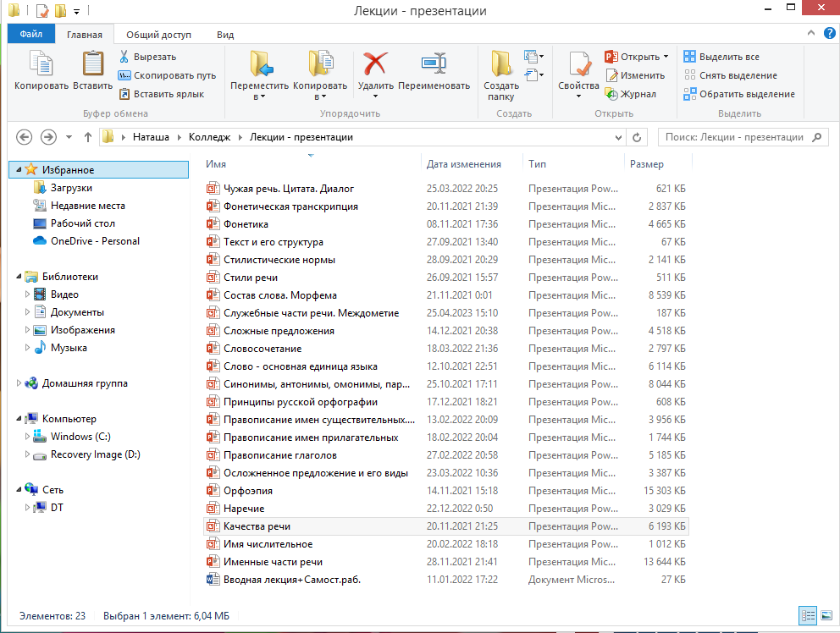Open the Файл menu tab
The width and height of the screenshot is (840, 633).
tap(31, 35)
